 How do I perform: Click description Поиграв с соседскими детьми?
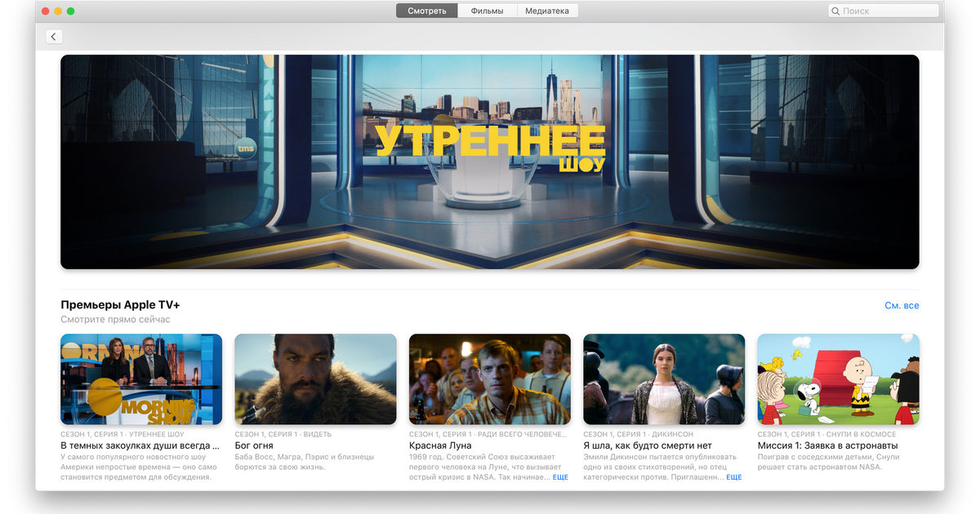[x=828, y=462]
